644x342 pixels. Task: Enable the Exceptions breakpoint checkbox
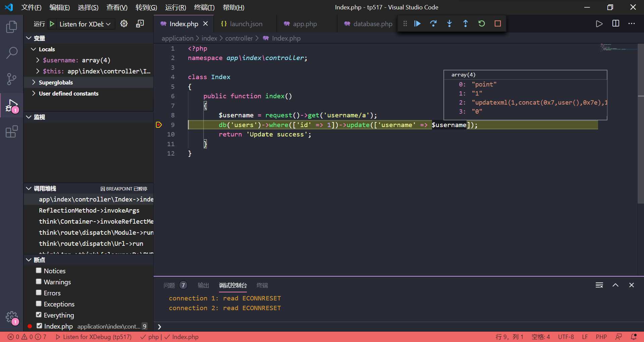coord(39,303)
